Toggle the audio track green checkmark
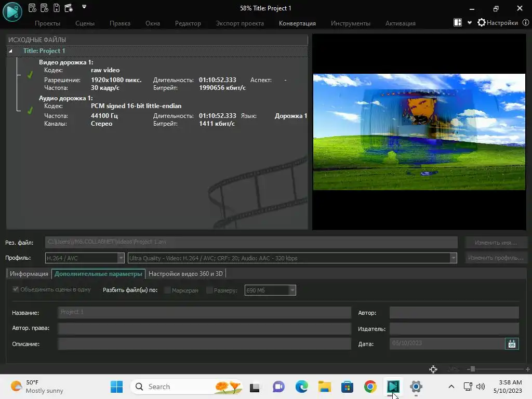The width and height of the screenshot is (532, 399). [30, 110]
